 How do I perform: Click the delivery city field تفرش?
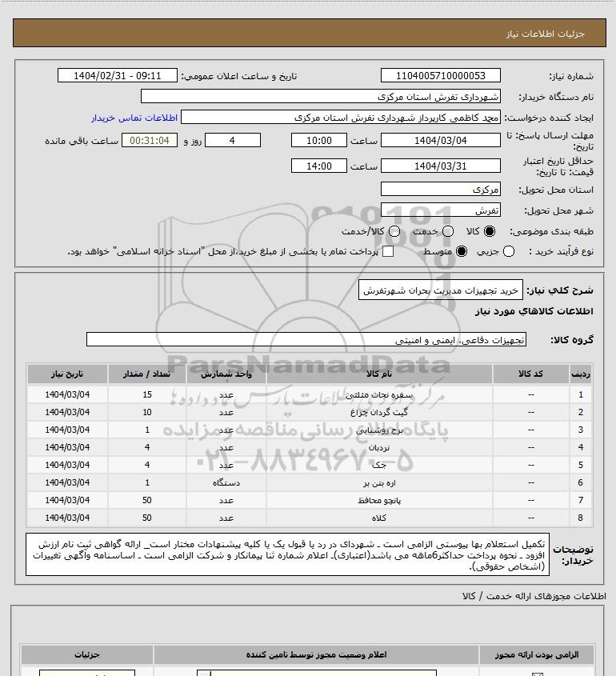click(x=441, y=210)
